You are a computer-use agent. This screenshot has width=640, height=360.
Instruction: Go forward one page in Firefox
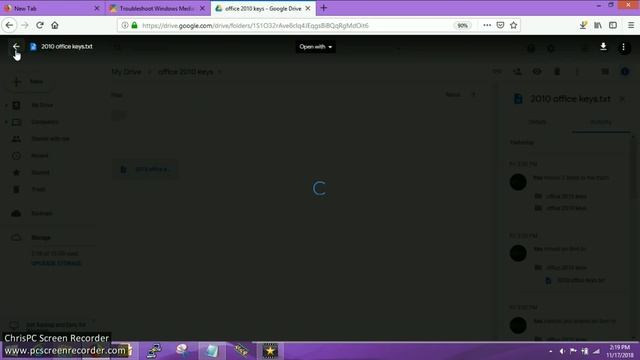pyautogui.click(x=24, y=25)
